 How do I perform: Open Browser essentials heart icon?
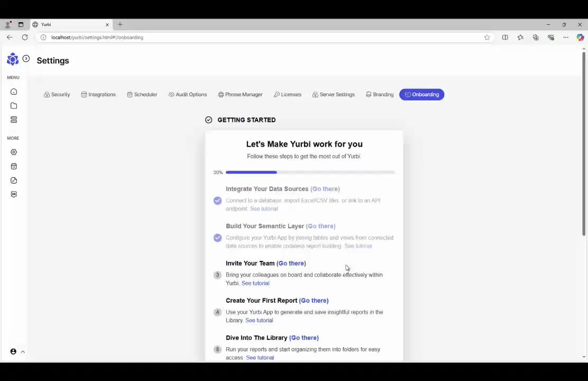(551, 37)
